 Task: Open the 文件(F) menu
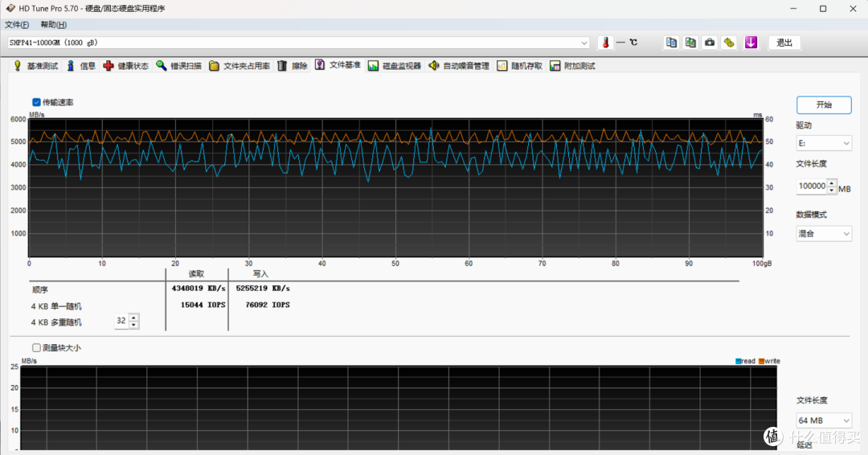point(17,25)
